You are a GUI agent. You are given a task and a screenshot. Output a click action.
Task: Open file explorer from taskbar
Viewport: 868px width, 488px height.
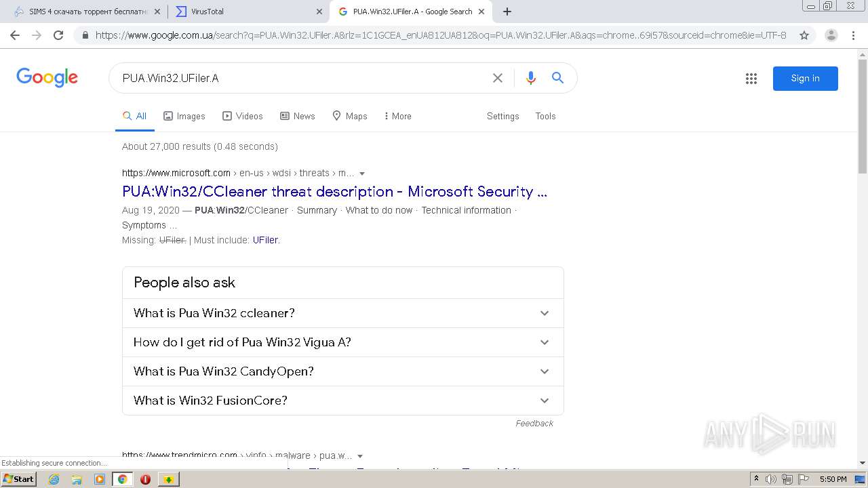77,479
